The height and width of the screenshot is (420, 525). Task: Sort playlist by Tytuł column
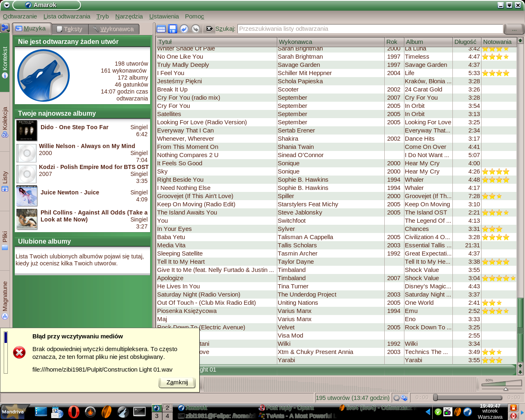217,42
